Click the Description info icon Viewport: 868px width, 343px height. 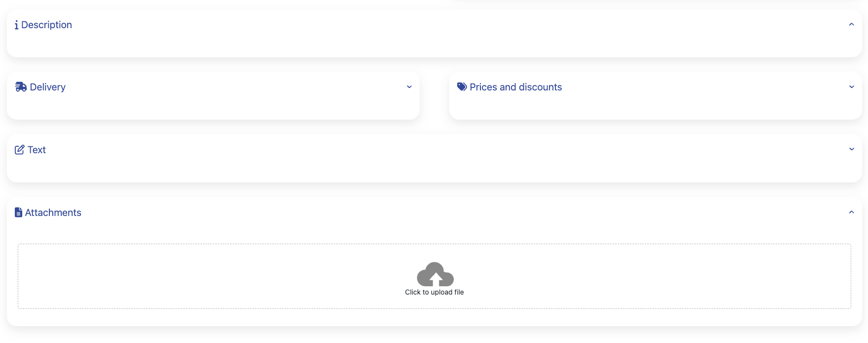coord(17,25)
